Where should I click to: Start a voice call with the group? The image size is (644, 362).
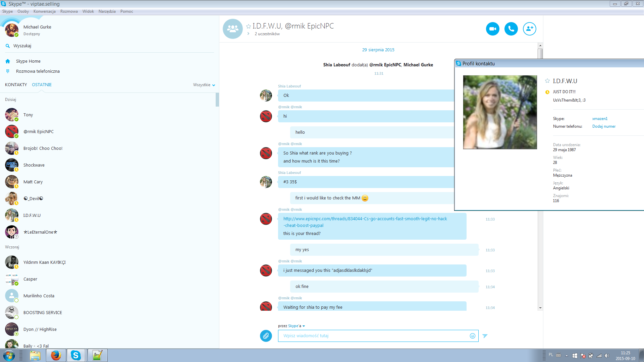(x=511, y=29)
